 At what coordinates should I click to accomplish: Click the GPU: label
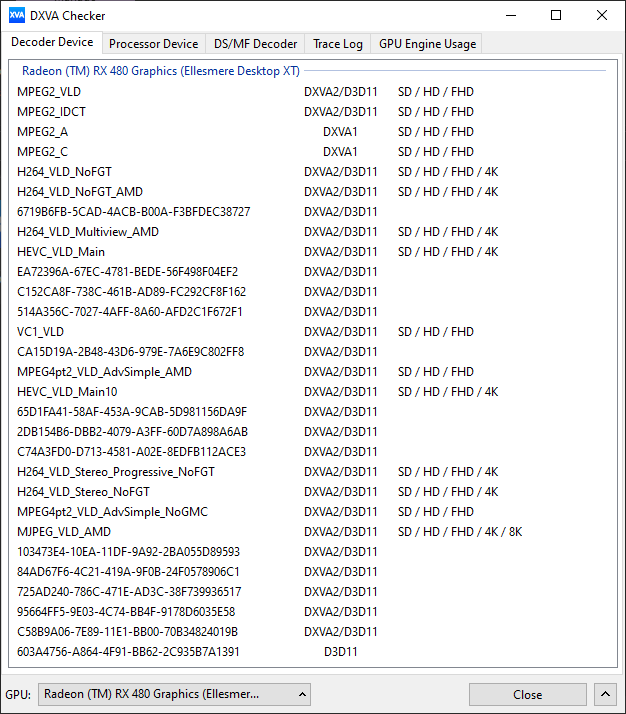[18, 695]
